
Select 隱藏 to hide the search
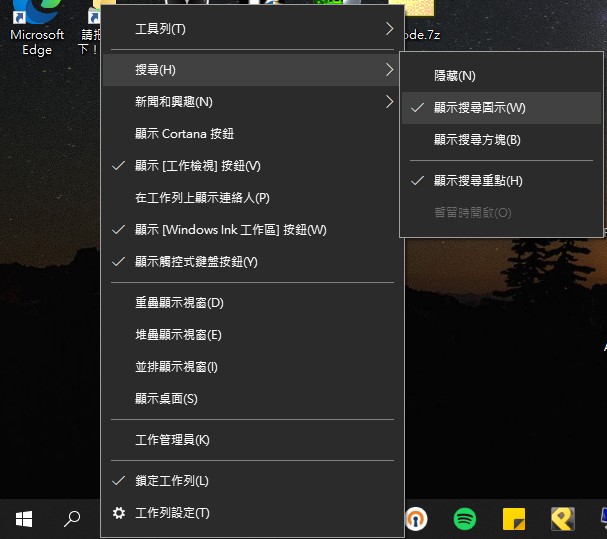(454, 76)
